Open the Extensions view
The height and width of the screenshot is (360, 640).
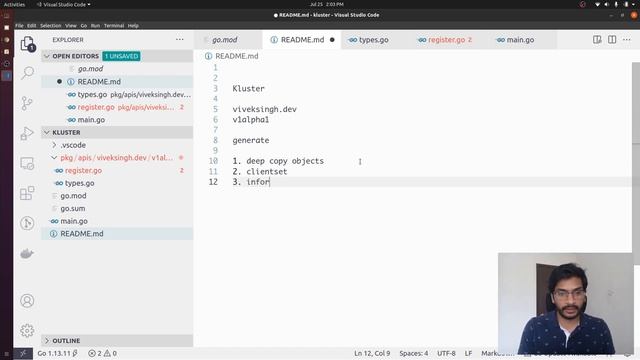click(27, 193)
